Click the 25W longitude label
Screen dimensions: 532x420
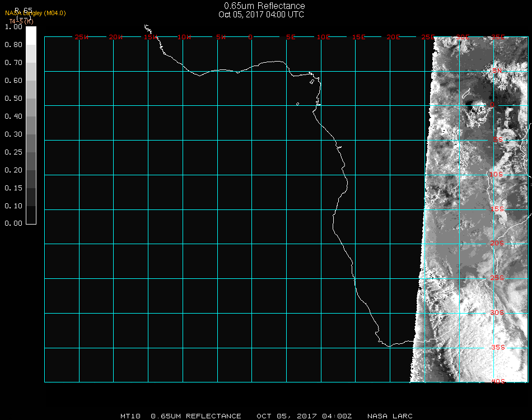tap(82, 38)
